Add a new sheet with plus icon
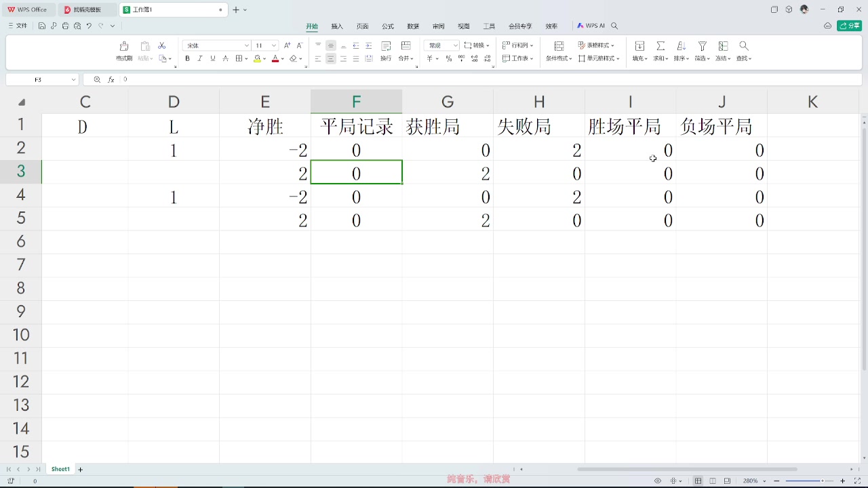 80,469
